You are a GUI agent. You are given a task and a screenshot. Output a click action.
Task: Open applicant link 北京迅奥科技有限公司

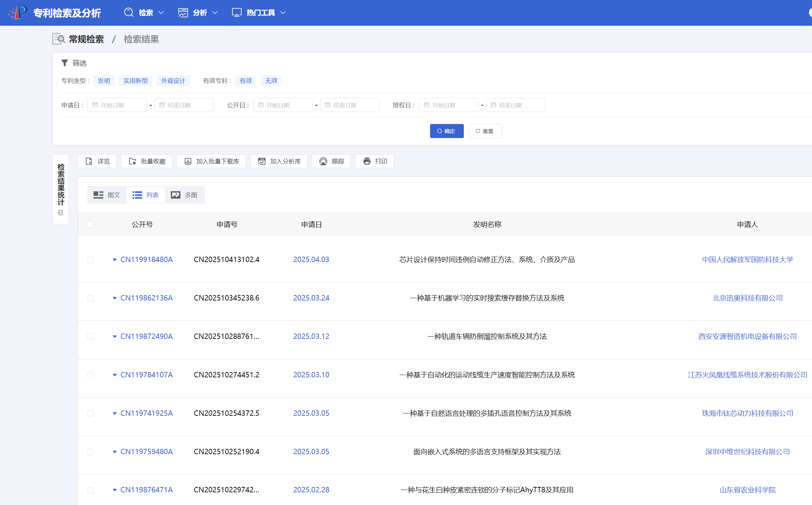pos(747,298)
